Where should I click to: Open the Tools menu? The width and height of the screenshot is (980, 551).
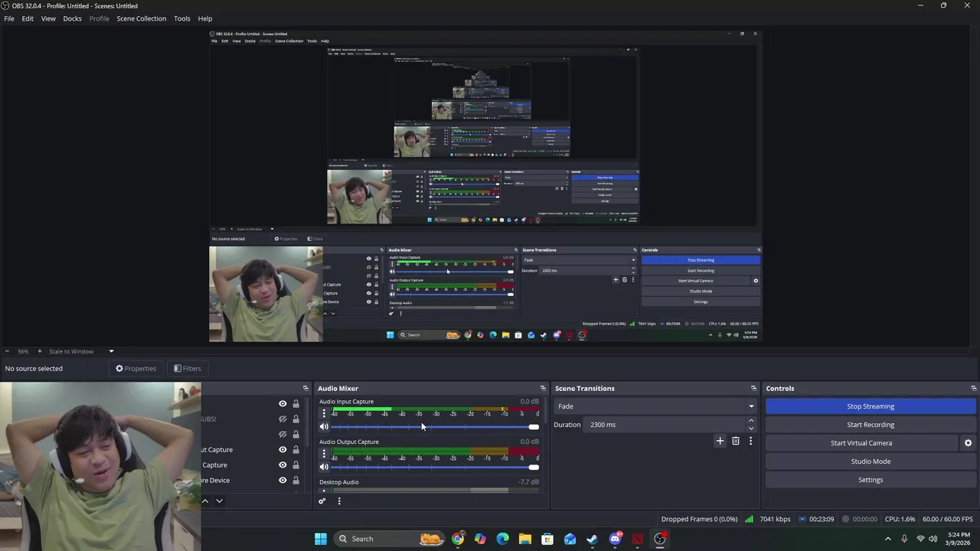[x=182, y=18]
